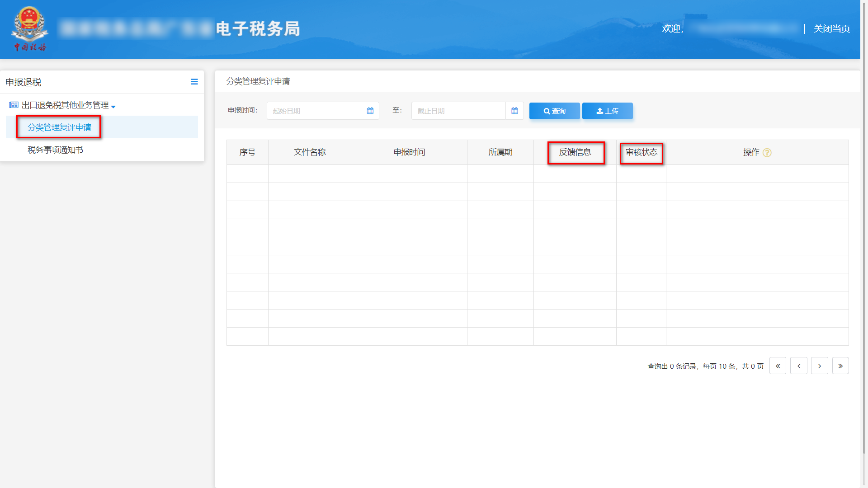Click the 上传 upload button
Image resolution: width=868 pixels, height=488 pixels.
[x=607, y=111]
